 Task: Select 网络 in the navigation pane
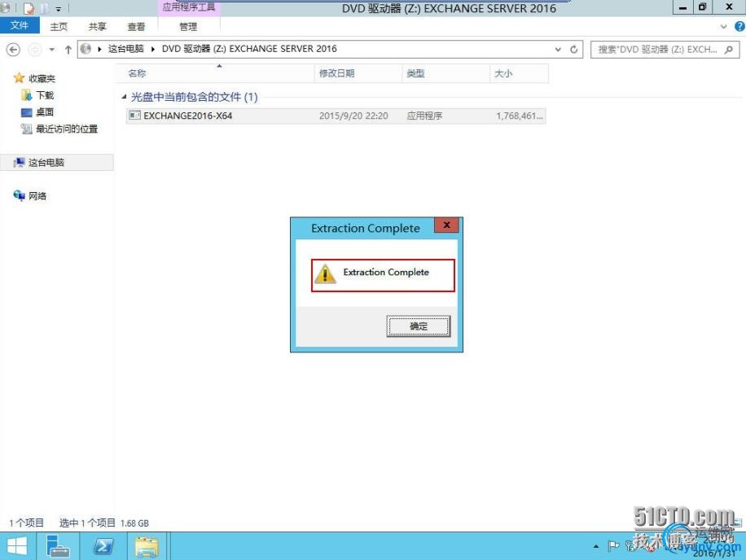(x=37, y=196)
